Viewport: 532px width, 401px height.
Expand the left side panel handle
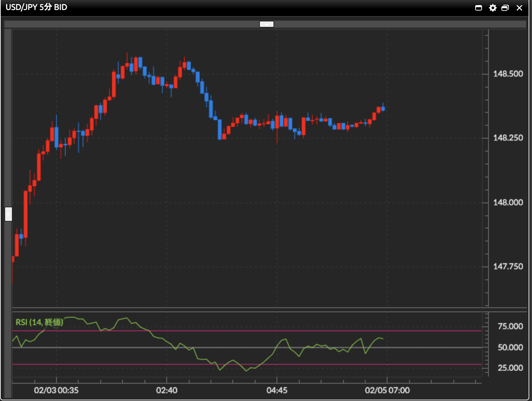point(9,214)
